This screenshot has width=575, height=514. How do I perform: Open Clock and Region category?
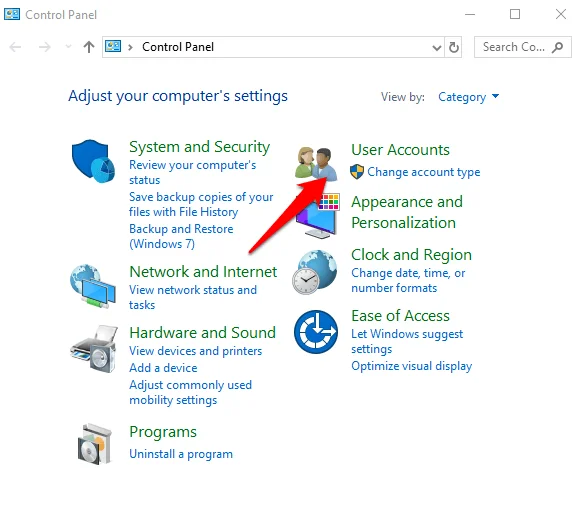411,255
